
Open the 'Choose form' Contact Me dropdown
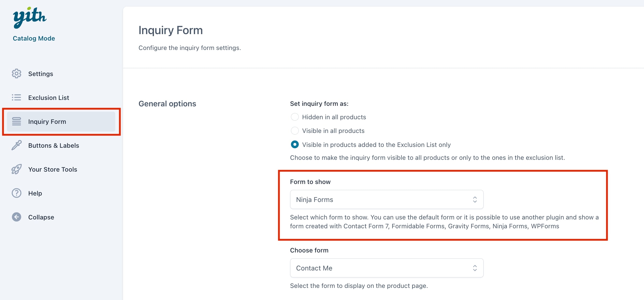click(387, 268)
